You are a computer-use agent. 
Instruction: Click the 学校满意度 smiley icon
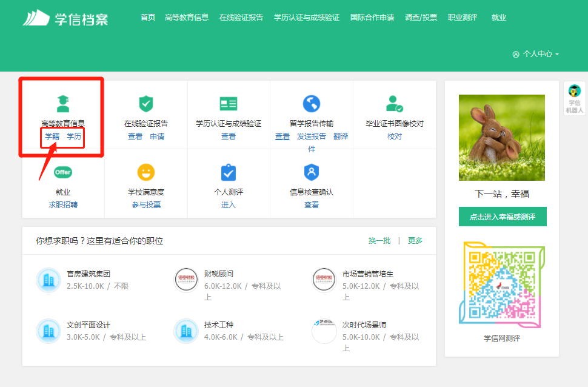click(x=146, y=172)
